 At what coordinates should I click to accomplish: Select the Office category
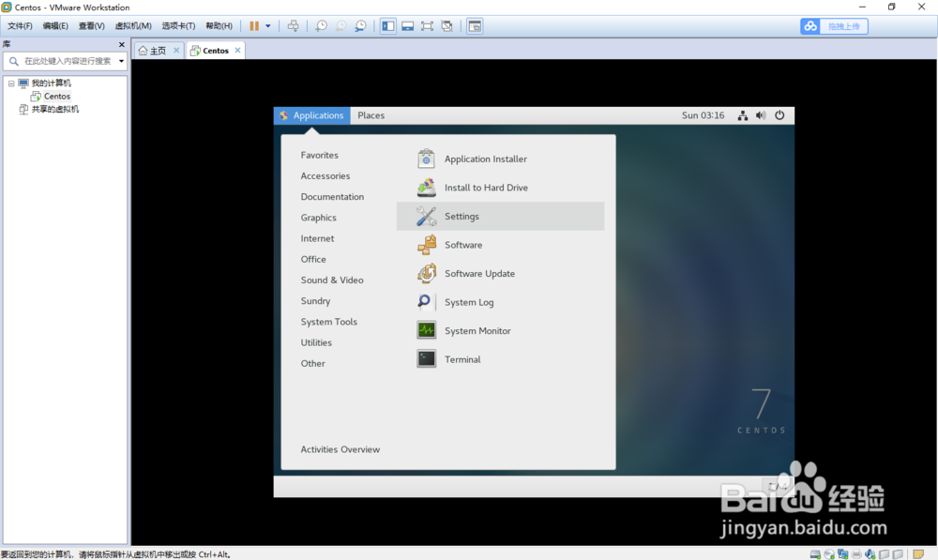click(x=313, y=260)
